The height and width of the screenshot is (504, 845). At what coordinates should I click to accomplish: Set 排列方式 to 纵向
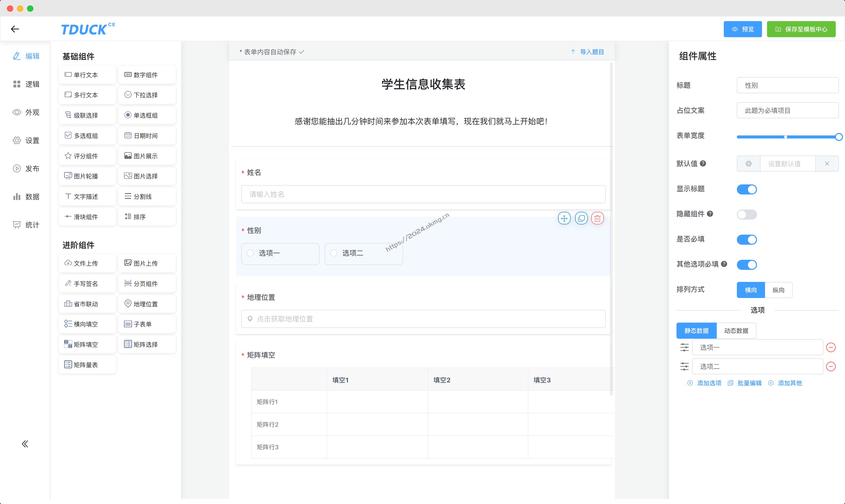(779, 290)
